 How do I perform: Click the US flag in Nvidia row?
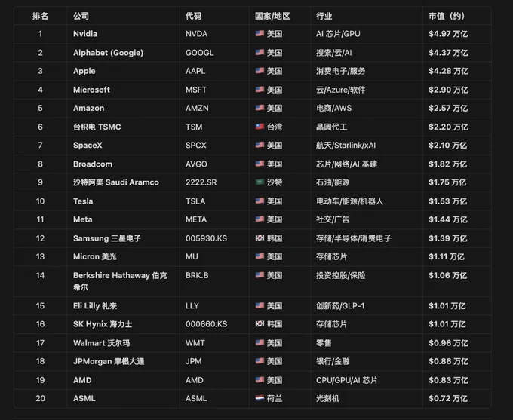click(x=260, y=33)
